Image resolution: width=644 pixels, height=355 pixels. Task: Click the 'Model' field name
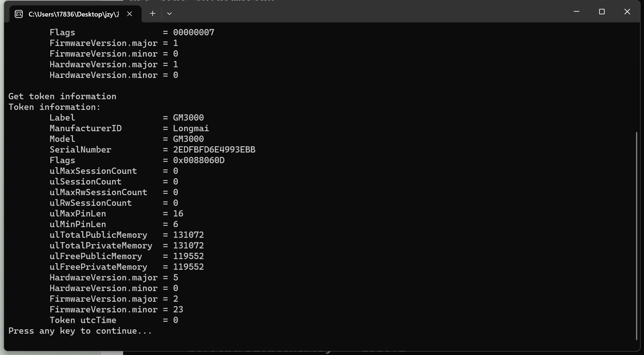[x=62, y=139]
